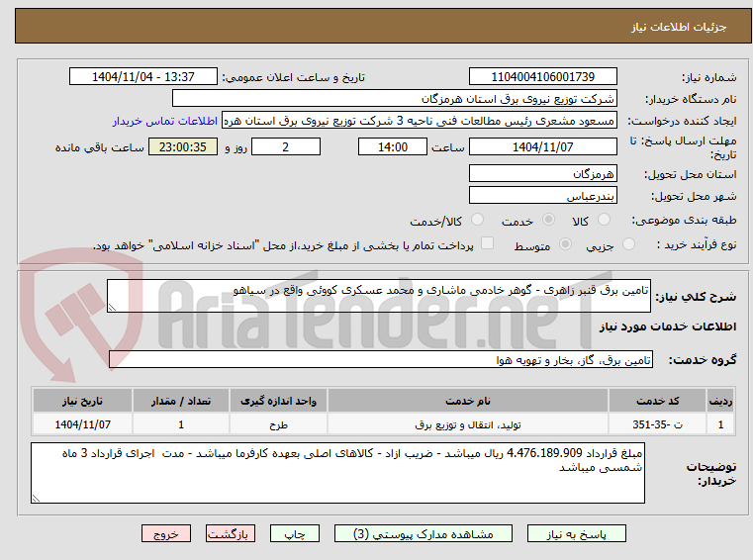Click the request creator field
This screenshot has width=753, height=560.
[419, 121]
